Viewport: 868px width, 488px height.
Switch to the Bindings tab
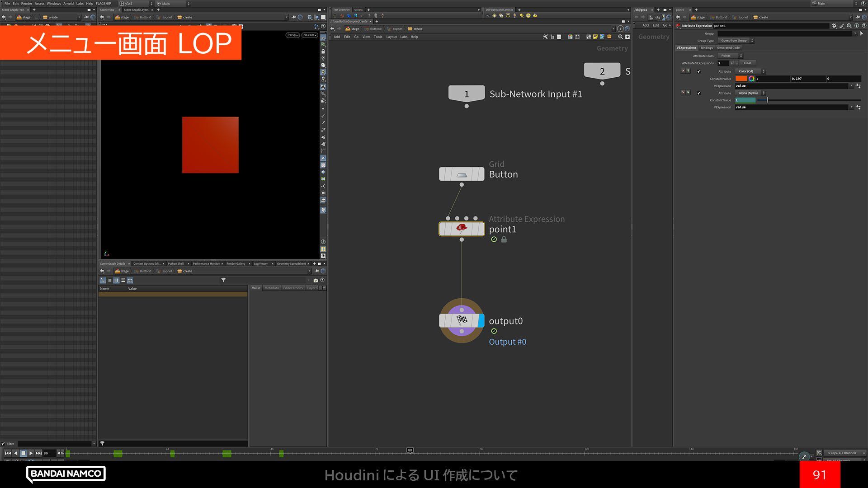706,48
